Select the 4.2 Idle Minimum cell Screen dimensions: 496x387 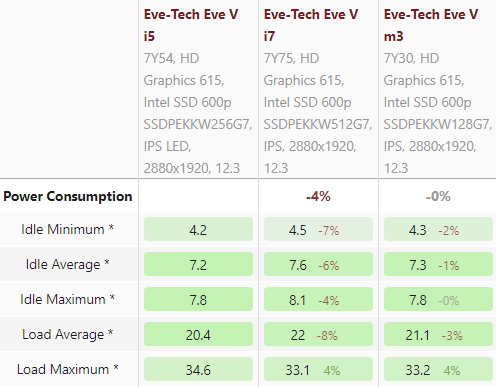[198, 229]
